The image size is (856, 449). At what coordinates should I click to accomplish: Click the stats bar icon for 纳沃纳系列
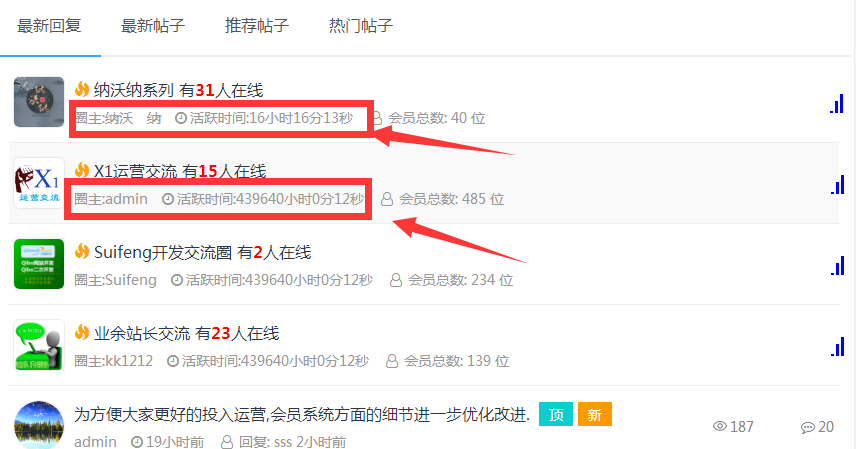[x=837, y=104]
